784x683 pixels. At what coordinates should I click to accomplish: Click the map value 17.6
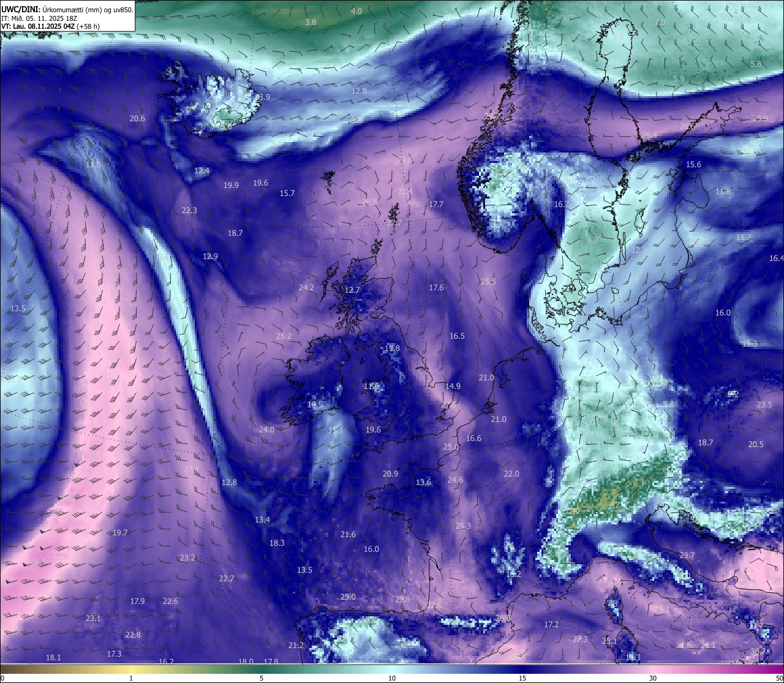point(436,288)
